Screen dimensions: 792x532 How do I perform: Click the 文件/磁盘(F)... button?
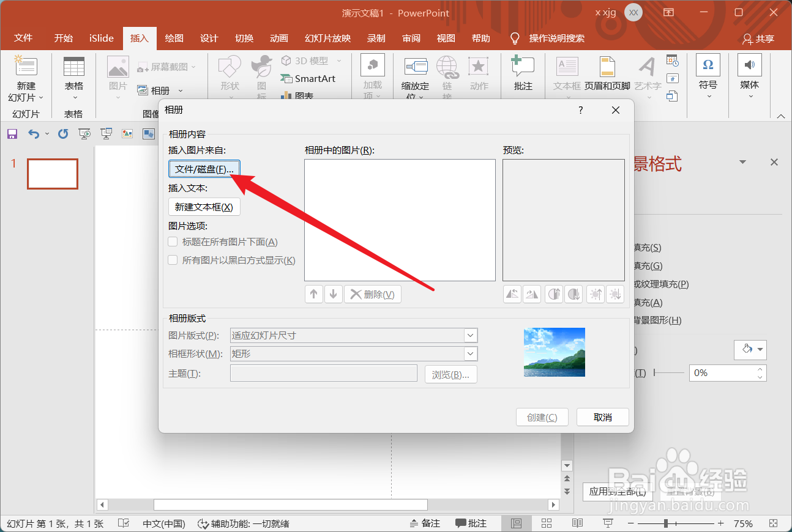tap(204, 169)
